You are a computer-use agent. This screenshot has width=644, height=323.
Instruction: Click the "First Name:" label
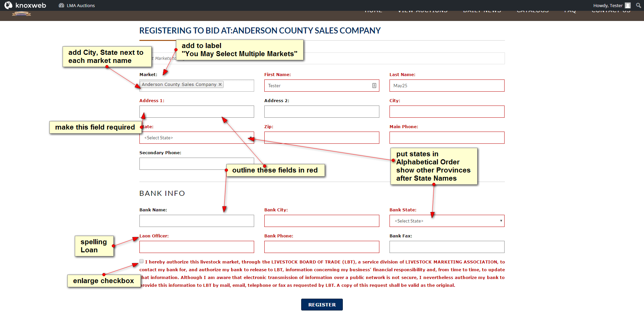[277, 75]
